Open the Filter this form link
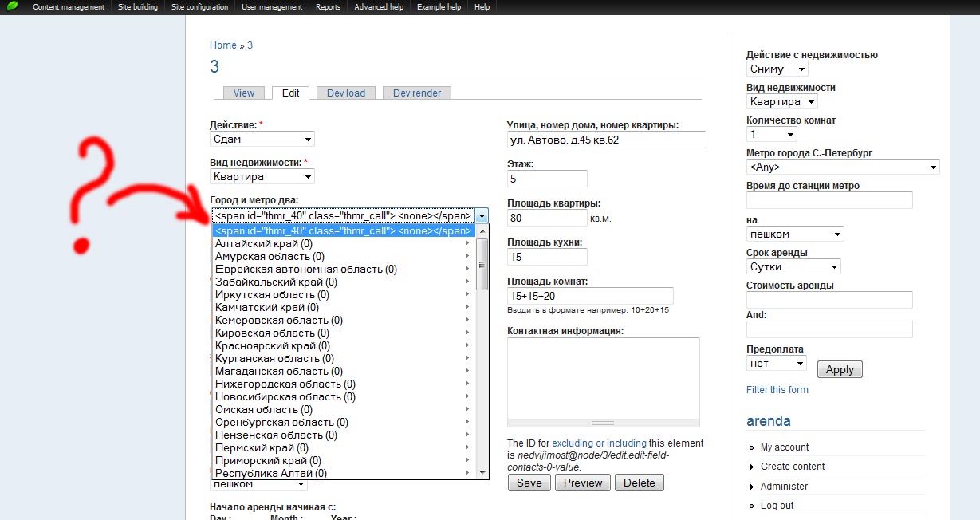 point(777,390)
